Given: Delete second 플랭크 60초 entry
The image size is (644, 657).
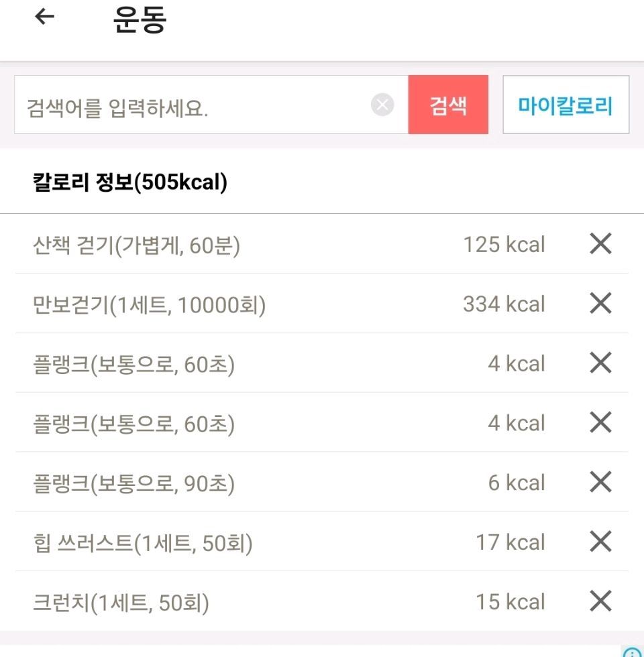Looking at the screenshot, I should pyautogui.click(x=600, y=422).
